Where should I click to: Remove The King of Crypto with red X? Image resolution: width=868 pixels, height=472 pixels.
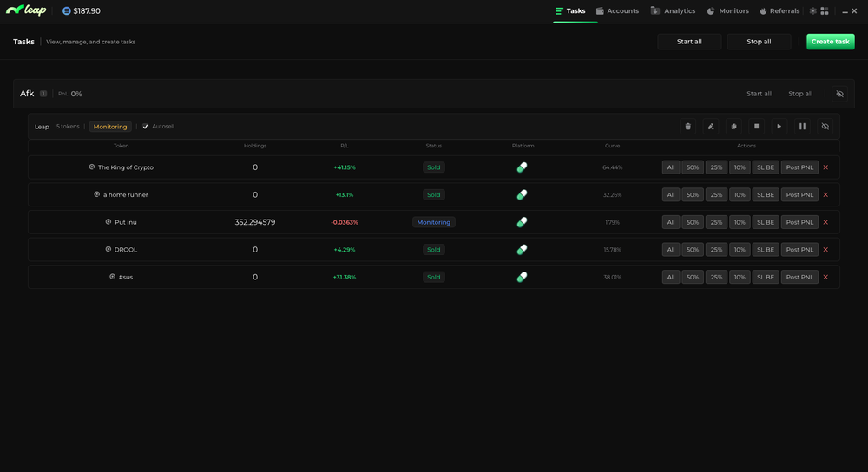(825, 167)
